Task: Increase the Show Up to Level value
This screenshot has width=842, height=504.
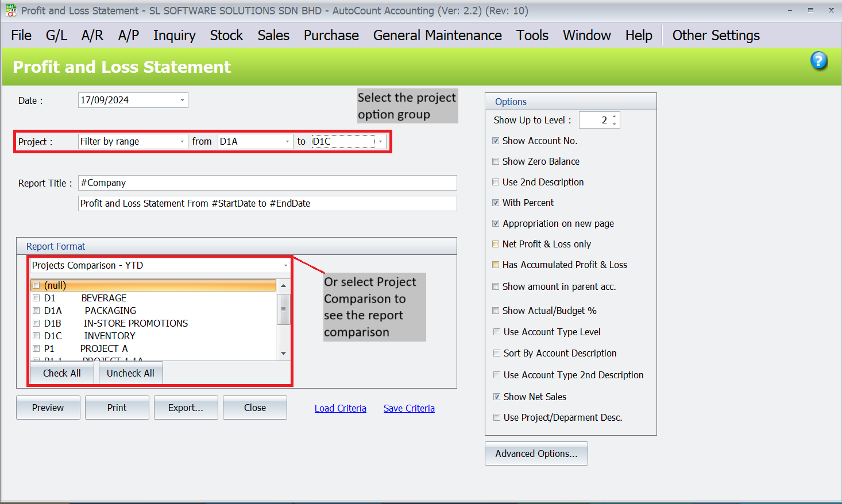Action: pyautogui.click(x=614, y=117)
